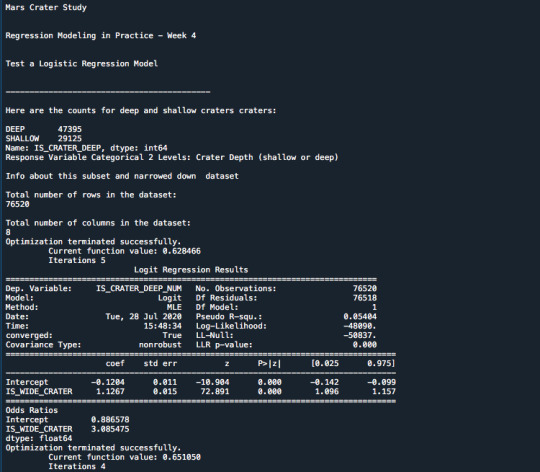The image size is (540, 472).
Task: Click 'Total number of rows in the dataset:'
Action: click(x=91, y=195)
